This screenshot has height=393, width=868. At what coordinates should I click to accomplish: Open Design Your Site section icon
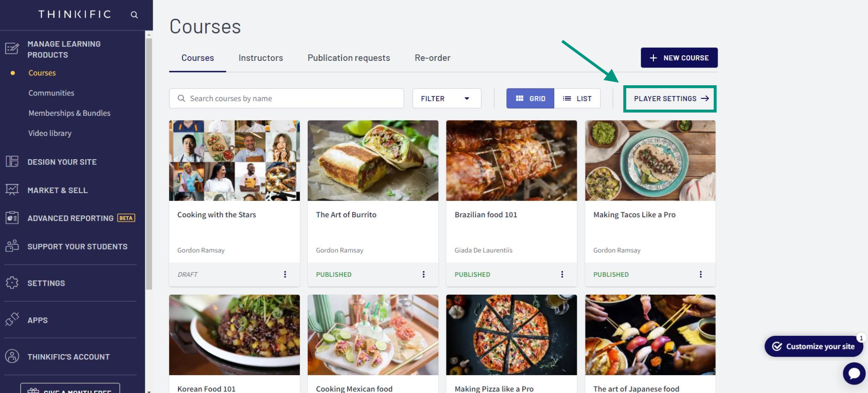pyautogui.click(x=12, y=162)
